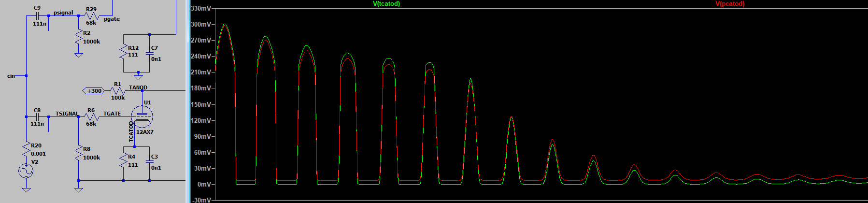Viewport: 868px width, 203px height.
Task: Click the green V(tcatod) trace label
Action: point(386,4)
